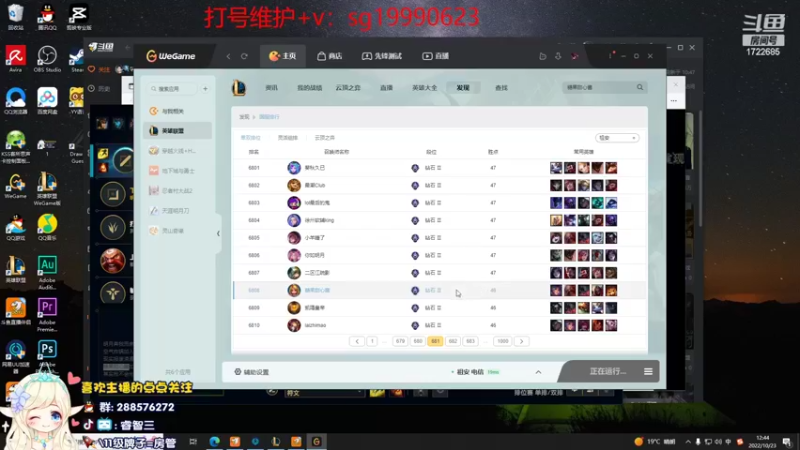This screenshot has height=450, width=800.
Task: Open Edge browser in taskbar
Action: (214, 441)
